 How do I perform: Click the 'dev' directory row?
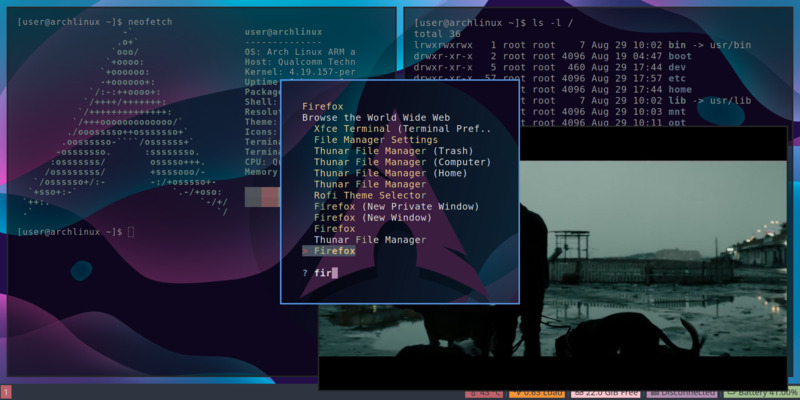click(x=550, y=67)
